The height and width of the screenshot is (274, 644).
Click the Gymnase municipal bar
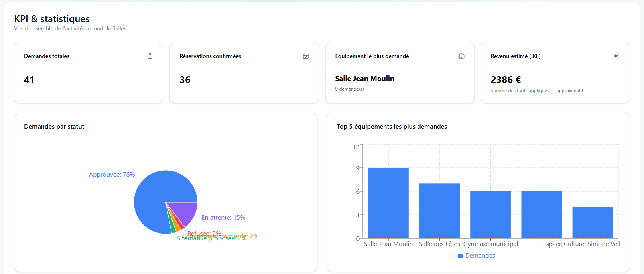(x=490, y=215)
